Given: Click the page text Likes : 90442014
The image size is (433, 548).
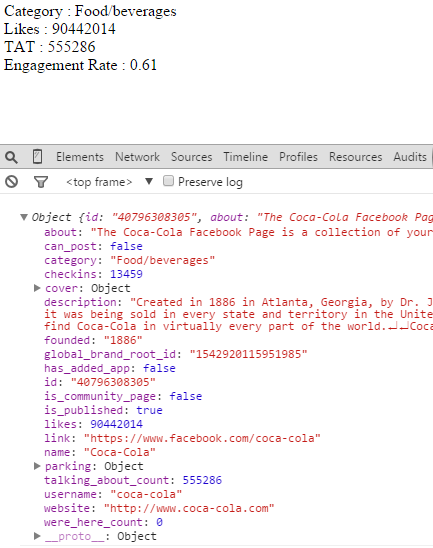Looking at the screenshot, I should tap(59, 29).
